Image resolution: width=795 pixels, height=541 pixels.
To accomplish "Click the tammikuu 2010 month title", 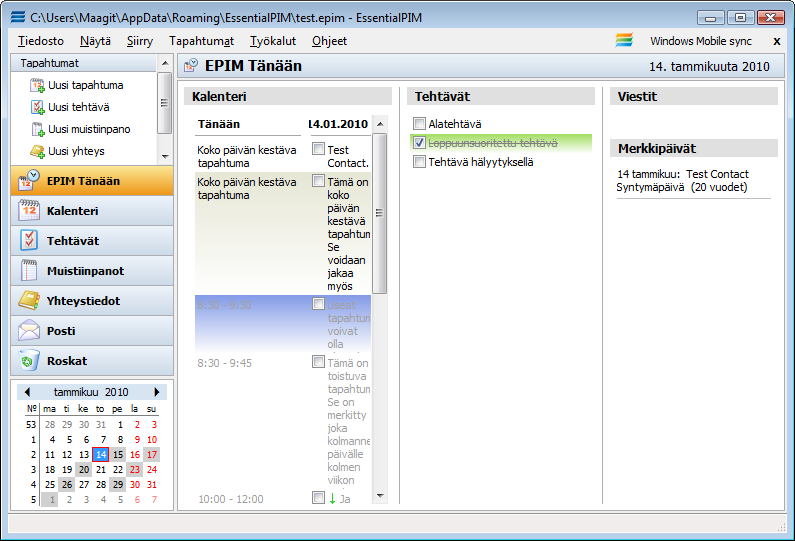I will click(91, 392).
